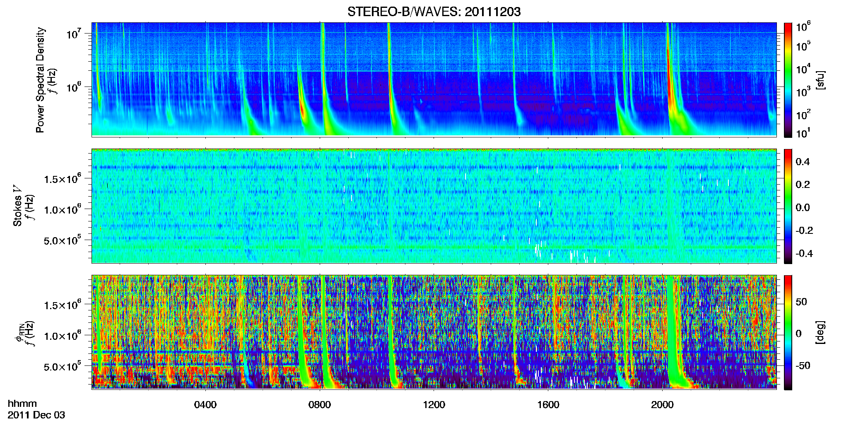Click inside the Stokes V spectrogram panel

(434, 206)
